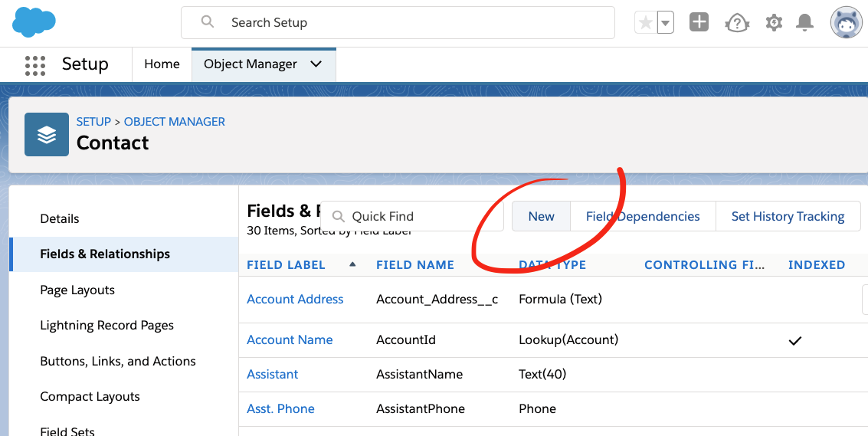Open the Setup gear menu
Viewport: 868px width, 436px height.
774,23
